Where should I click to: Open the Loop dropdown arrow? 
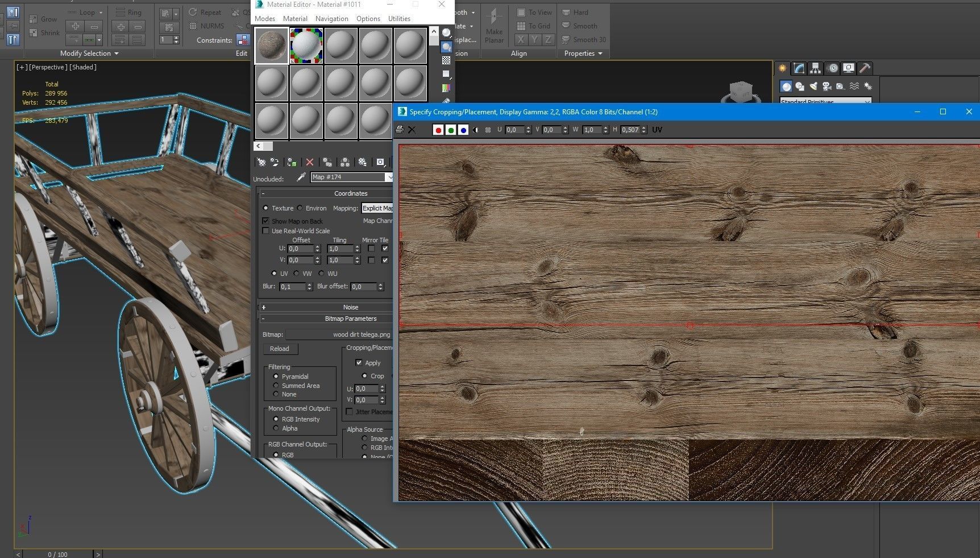coord(101,13)
